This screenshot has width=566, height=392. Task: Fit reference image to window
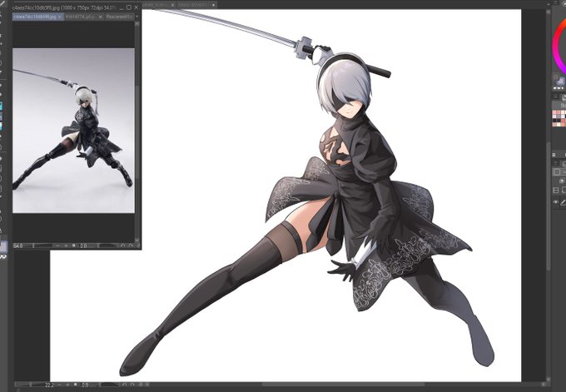[x=73, y=246]
